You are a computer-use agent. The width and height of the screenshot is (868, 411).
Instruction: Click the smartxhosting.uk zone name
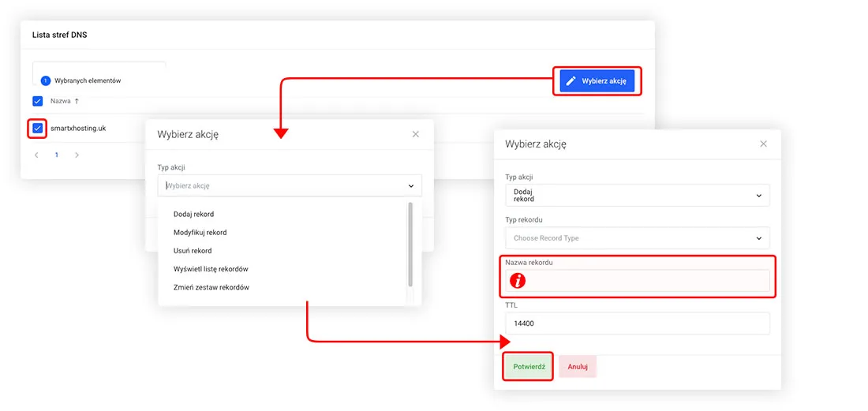pos(78,129)
